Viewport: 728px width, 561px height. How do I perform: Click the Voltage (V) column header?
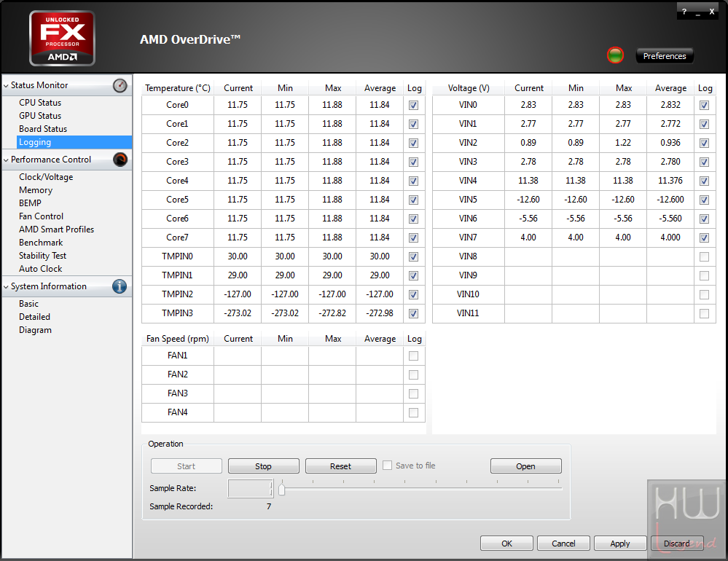469,88
